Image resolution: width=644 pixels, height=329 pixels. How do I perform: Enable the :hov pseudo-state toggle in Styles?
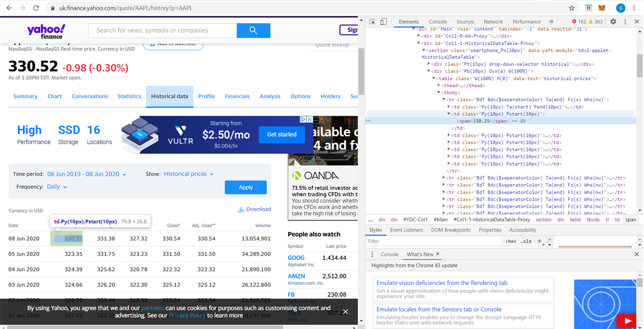tap(511, 241)
